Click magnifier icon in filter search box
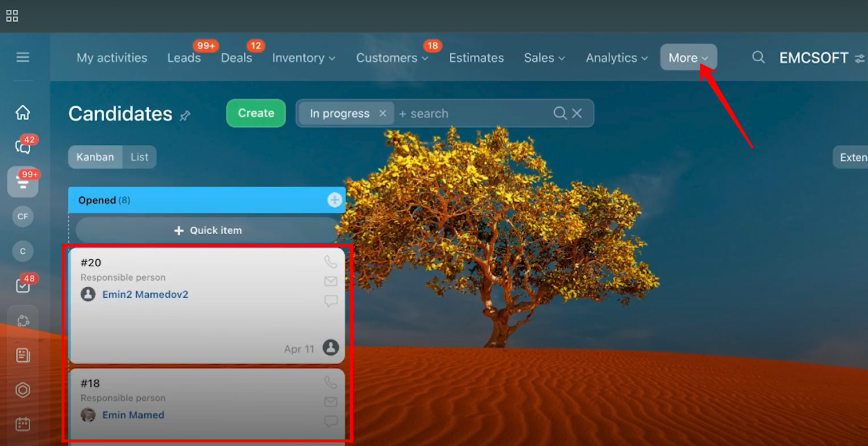The height and width of the screenshot is (446, 868). (560, 113)
